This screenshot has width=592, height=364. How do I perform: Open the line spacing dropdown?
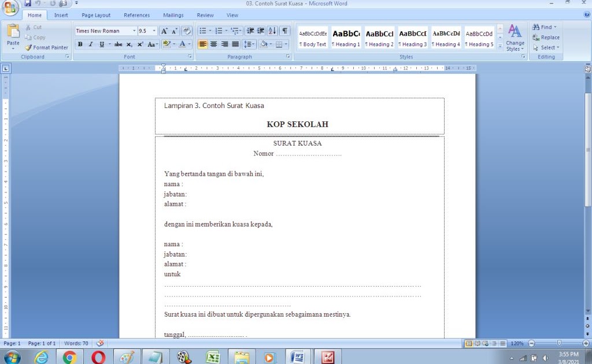tap(249, 43)
